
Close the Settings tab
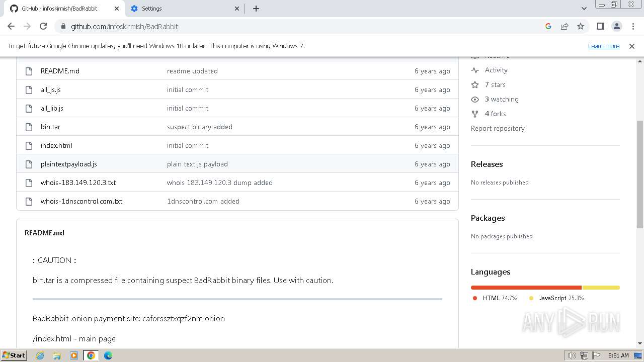(237, 9)
